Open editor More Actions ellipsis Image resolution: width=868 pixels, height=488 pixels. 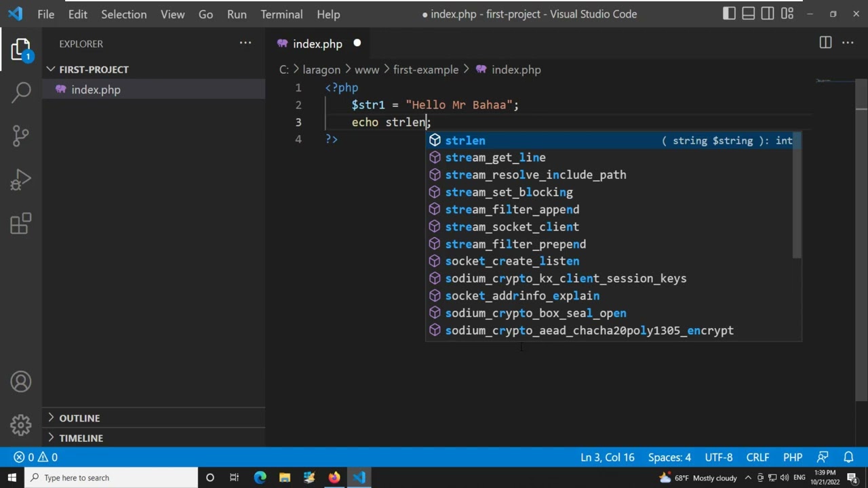(848, 43)
